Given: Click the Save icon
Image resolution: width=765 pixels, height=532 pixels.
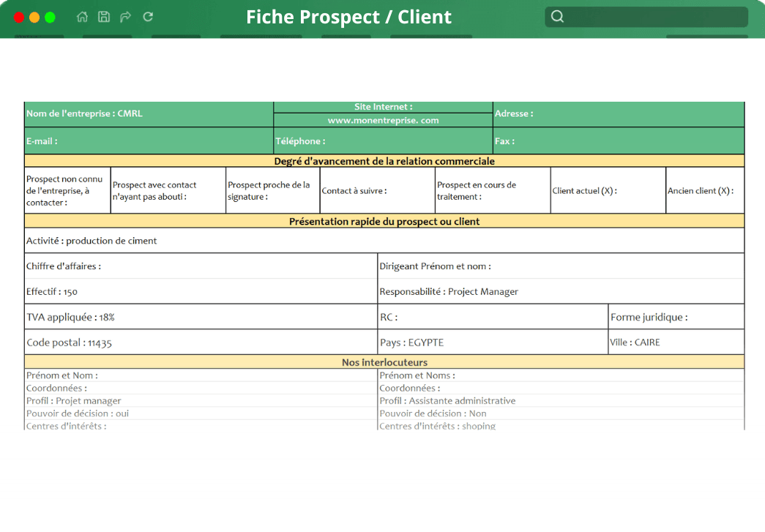Looking at the screenshot, I should [x=103, y=16].
